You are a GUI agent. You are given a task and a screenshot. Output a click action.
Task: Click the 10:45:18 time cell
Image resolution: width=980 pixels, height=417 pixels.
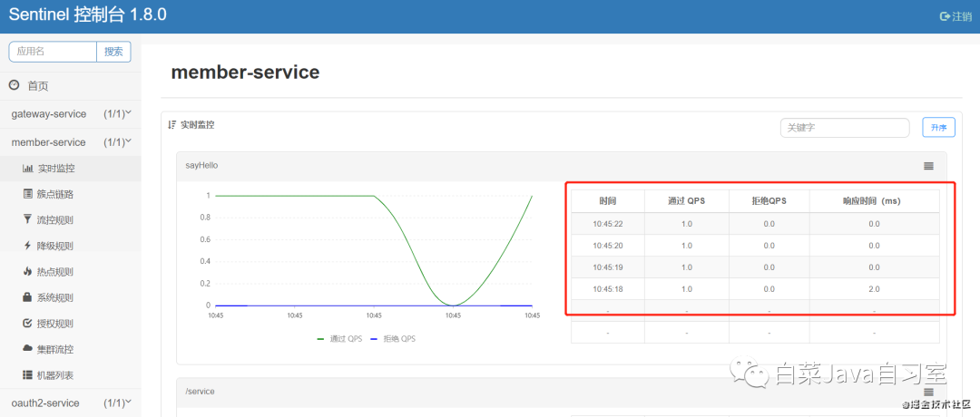(x=607, y=289)
